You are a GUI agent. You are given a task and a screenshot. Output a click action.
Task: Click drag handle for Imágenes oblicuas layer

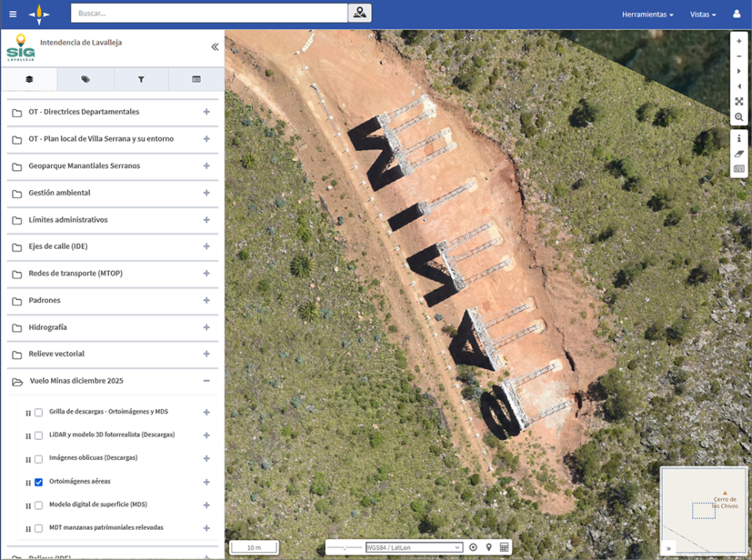pos(28,459)
